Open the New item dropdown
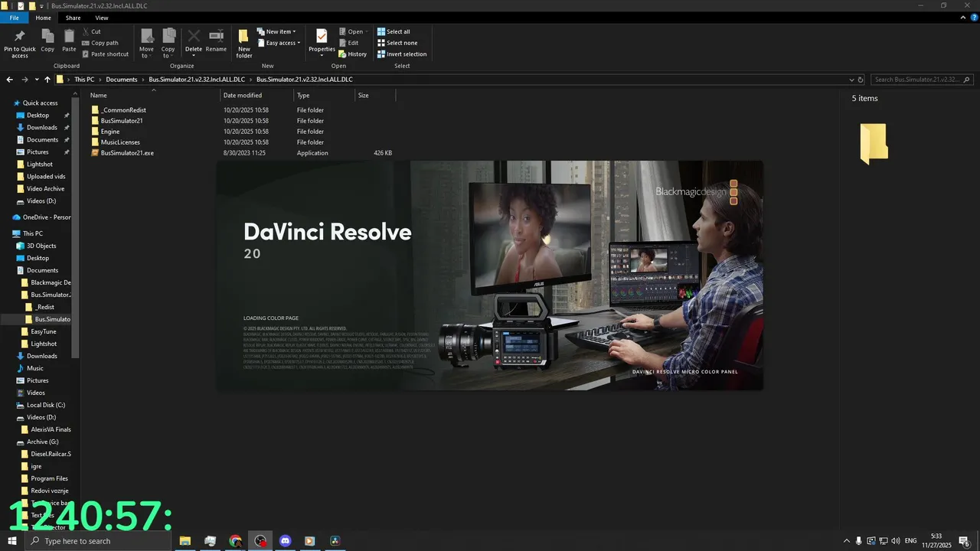This screenshot has height=551, width=980. (276, 31)
